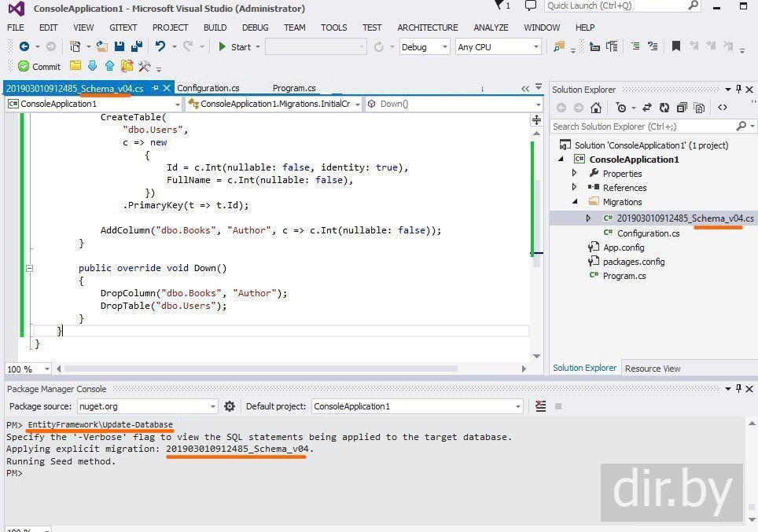
Task: Toggle bookmark using the toolbar bookmark icon
Action: point(675,47)
